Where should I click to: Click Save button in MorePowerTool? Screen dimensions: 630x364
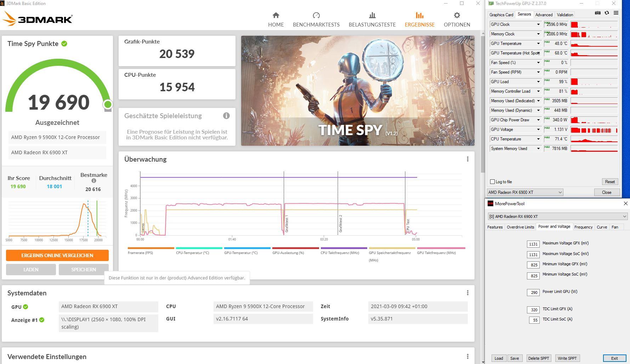point(515,358)
